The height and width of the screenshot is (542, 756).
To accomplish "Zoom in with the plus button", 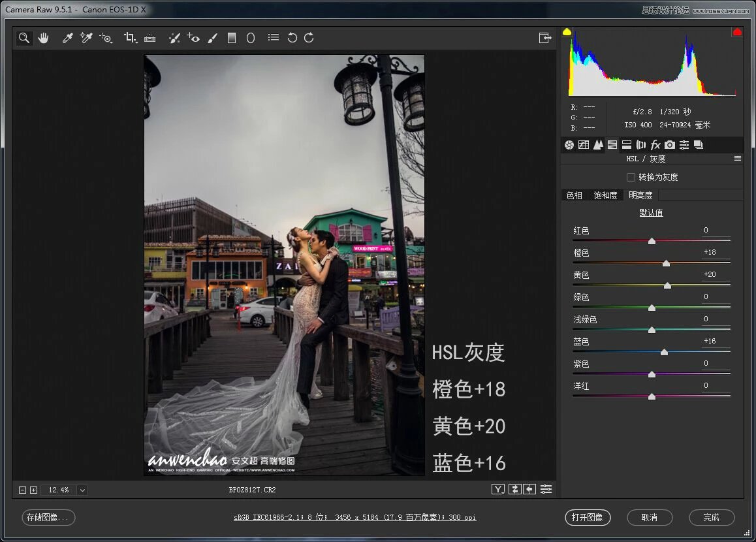I will click(x=33, y=490).
